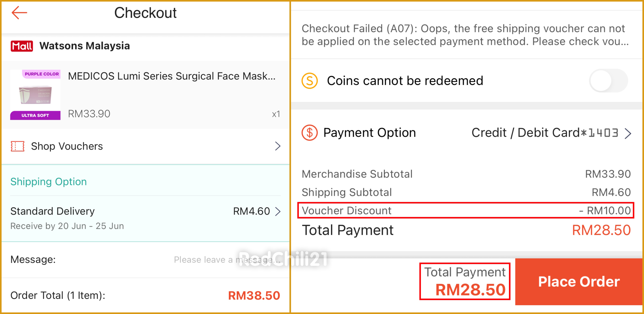Click the red Mall badge icon
Screen dimensions: 644x314
click(22, 46)
